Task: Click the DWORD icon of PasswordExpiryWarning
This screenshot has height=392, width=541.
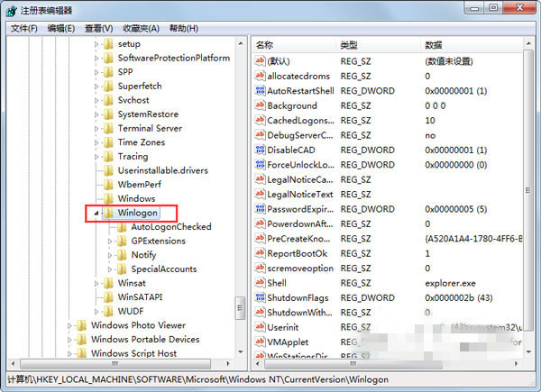Action: [x=260, y=209]
